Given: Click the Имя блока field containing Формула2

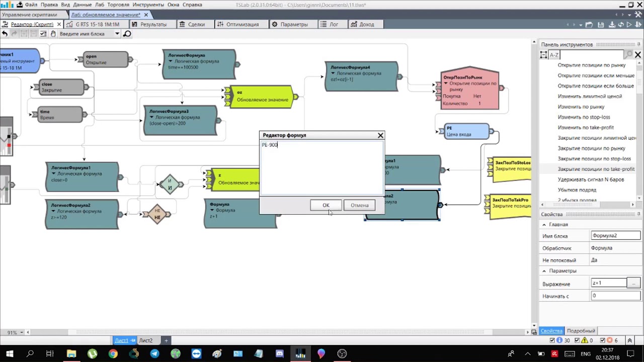Looking at the screenshot, I should point(616,235).
